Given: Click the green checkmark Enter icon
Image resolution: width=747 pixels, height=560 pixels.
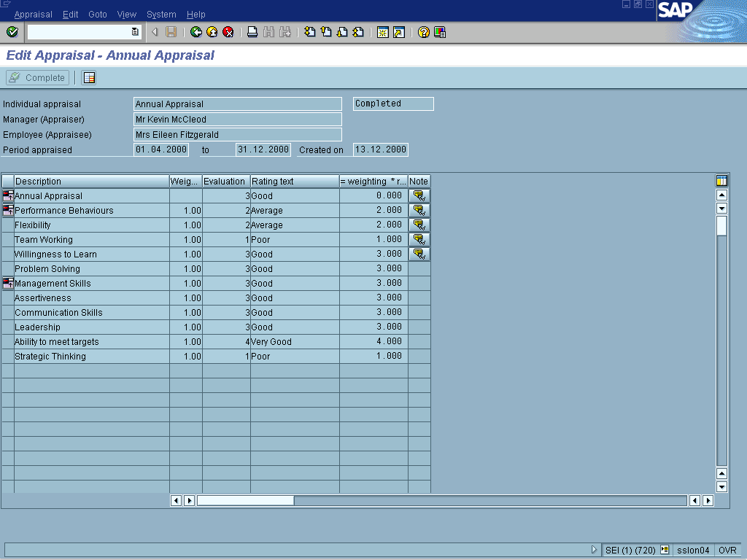Looking at the screenshot, I should 12,32.
